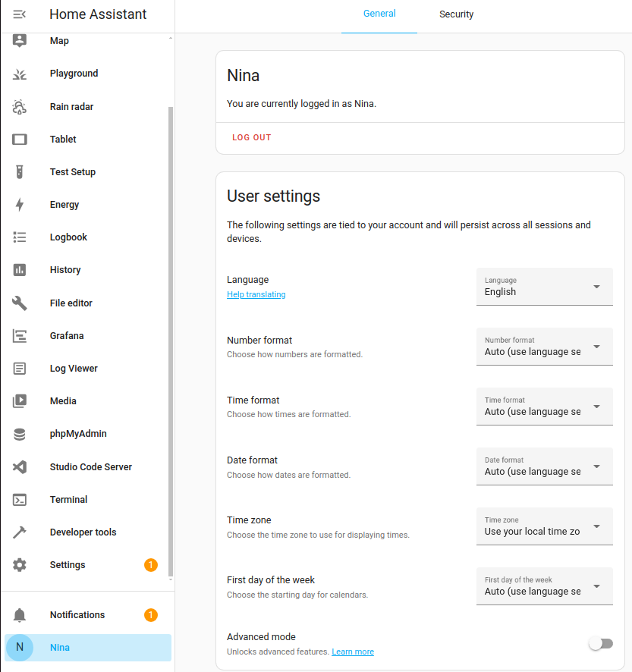Select the General tab

pos(379,14)
